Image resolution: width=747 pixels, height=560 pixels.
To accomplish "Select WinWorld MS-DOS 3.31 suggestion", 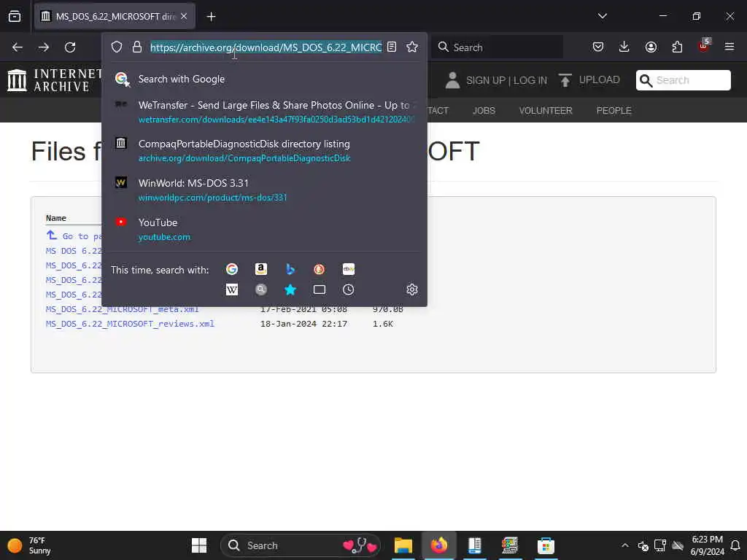I will tap(264, 190).
